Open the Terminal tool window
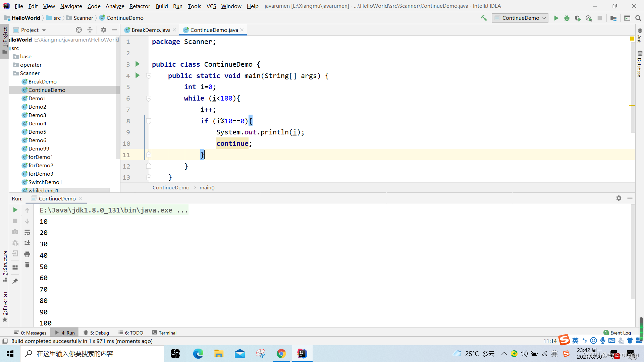 (x=164, y=333)
